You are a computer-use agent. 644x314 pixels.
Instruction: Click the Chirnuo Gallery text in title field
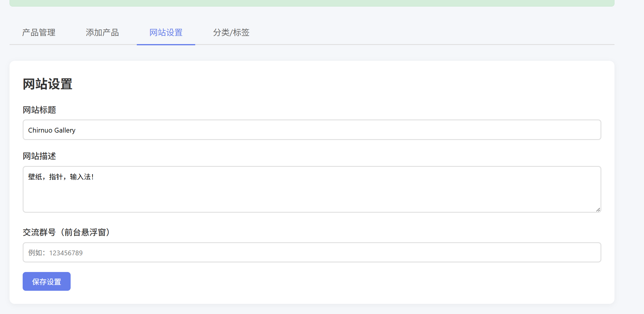tap(52, 130)
